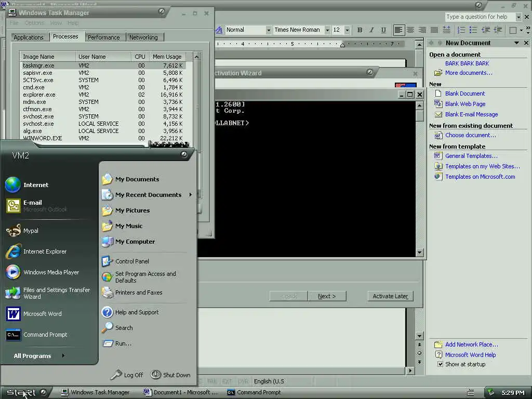Open Command Prompt from Start menu
The image size is (532, 399).
[x=37, y=335]
